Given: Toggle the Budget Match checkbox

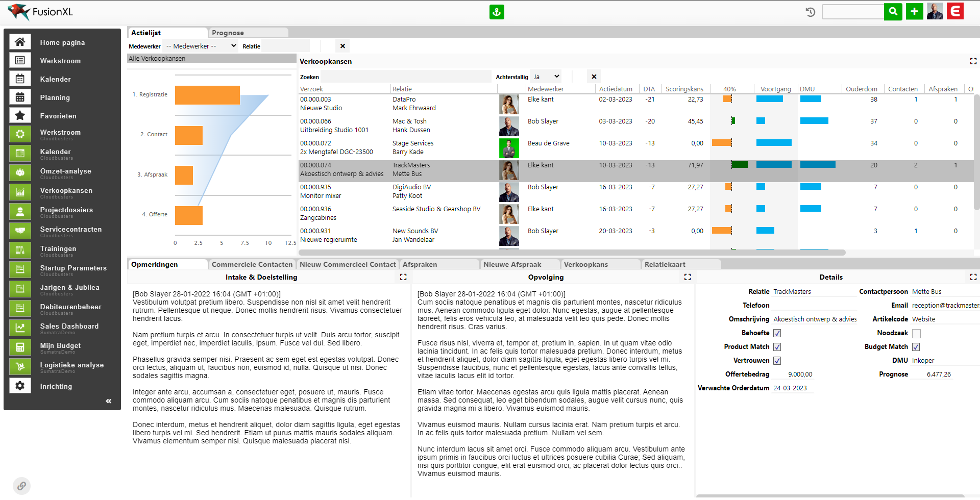Looking at the screenshot, I should [916, 347].
